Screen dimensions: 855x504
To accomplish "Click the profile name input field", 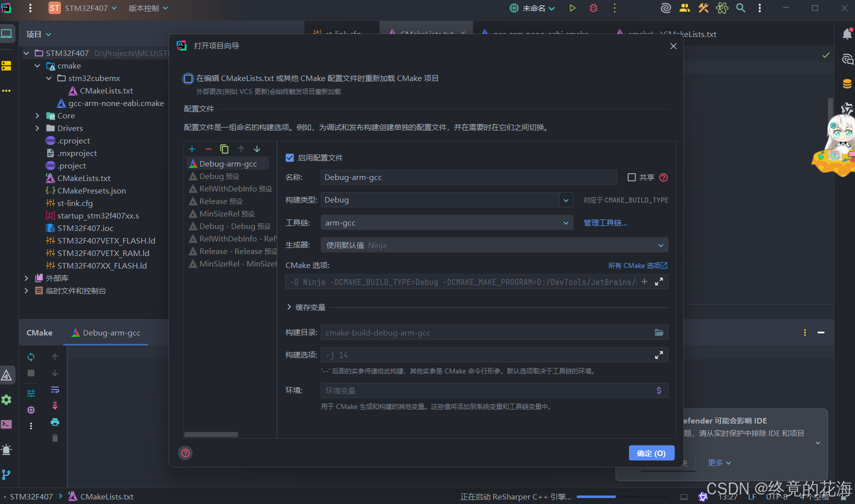I will point(469,177).
